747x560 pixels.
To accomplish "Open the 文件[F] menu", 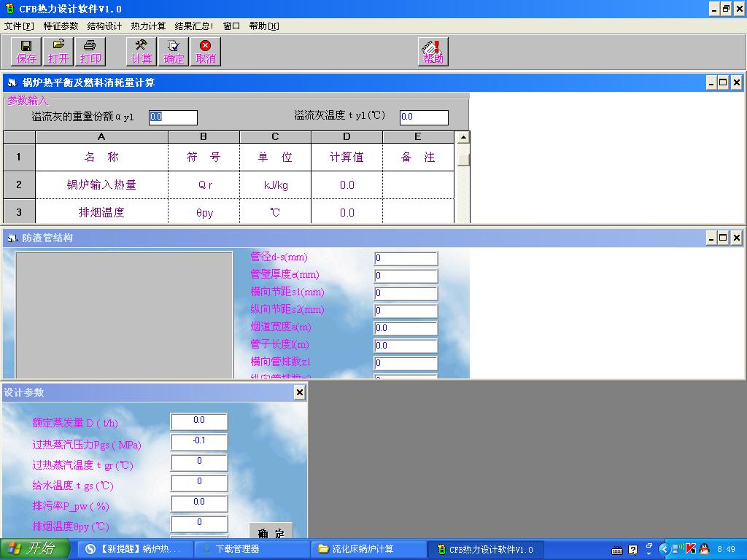I will pos(18,26).
